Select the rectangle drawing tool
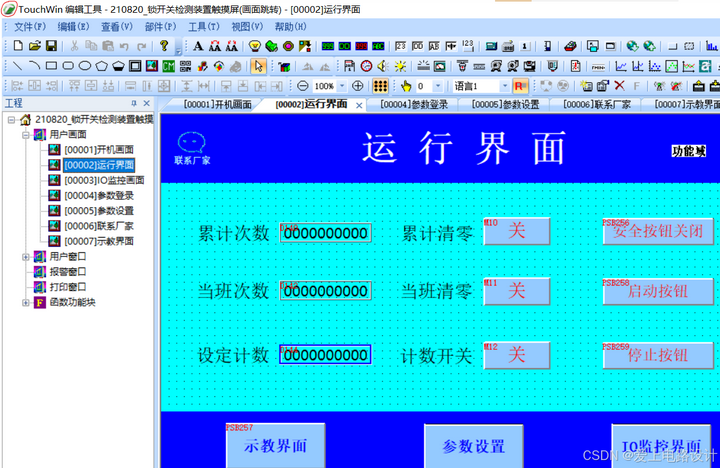Image resolution: width=720 pixels, height=468 pixels. [x=51, y=66]
